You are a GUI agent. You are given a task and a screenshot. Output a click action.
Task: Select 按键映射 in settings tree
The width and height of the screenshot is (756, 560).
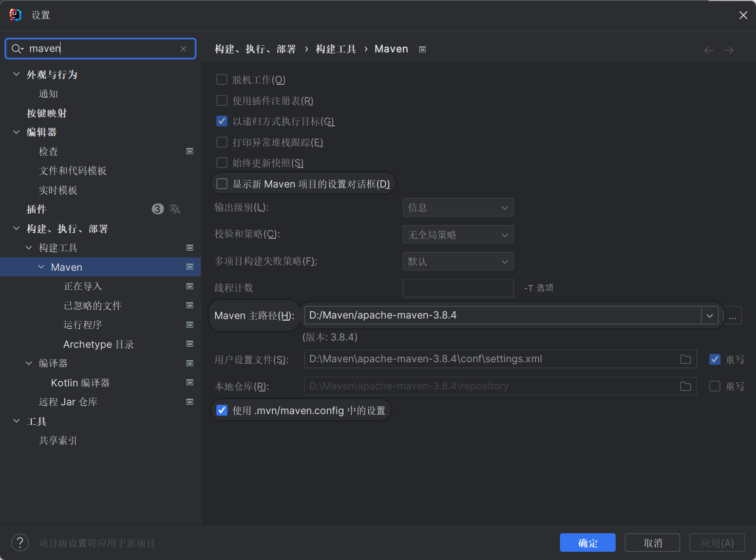point(47,113)
